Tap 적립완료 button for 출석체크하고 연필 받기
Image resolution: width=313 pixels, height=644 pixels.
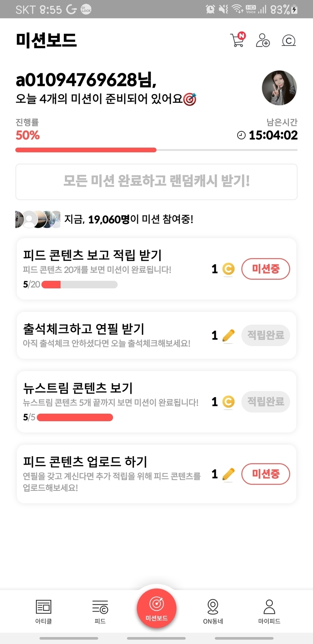pyautogui.click(x=265, y=335)
